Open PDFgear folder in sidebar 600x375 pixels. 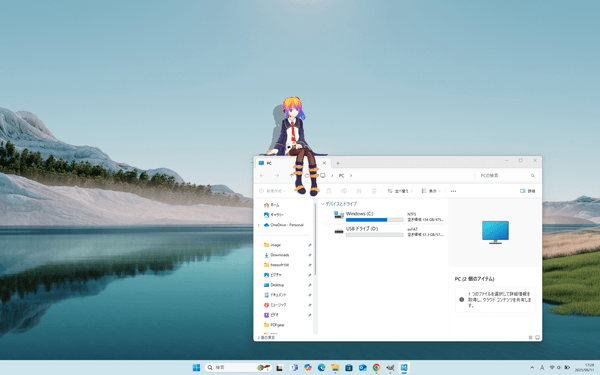click(x=274, y=324)
